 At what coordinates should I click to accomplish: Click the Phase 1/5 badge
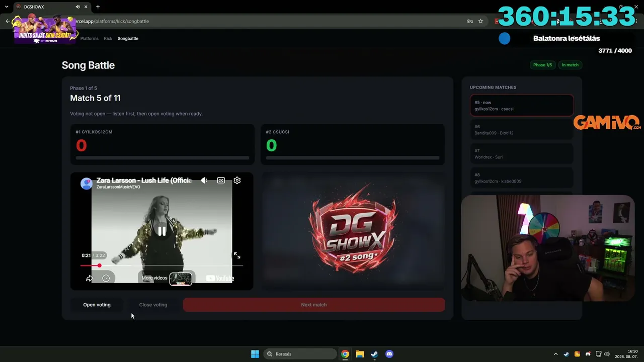pyautogui.click(x=542, y=65)
